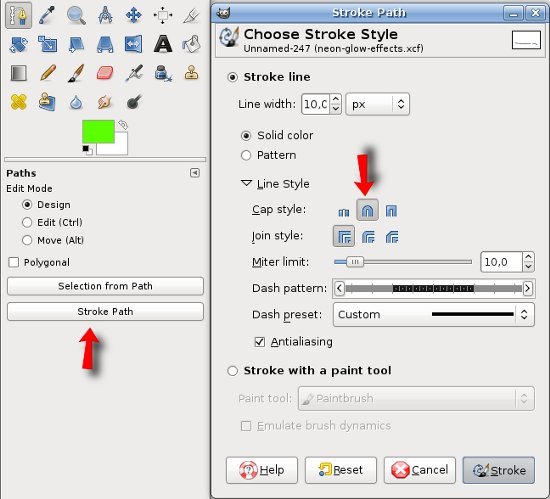Select the Eraser tool
Screen dimensions: 550x499
105,73
